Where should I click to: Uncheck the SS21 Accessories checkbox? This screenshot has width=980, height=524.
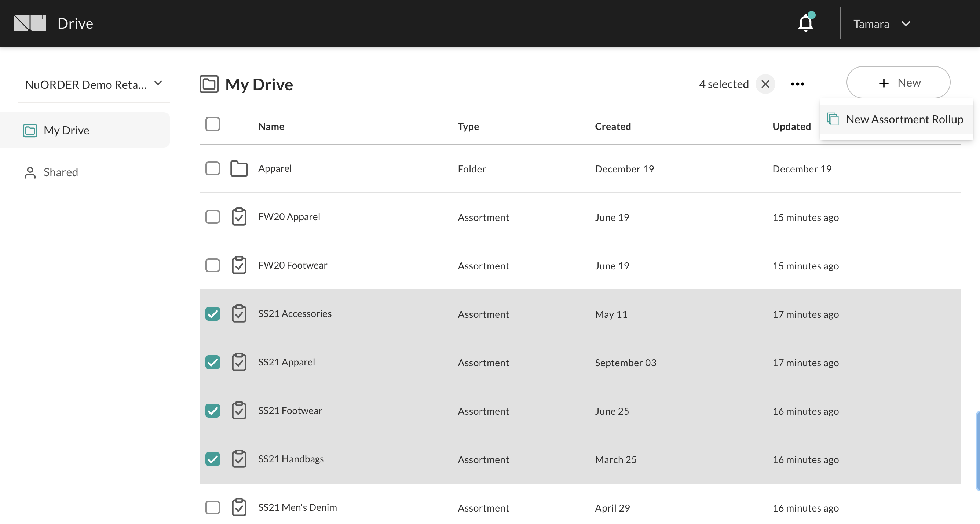(213, 314)
